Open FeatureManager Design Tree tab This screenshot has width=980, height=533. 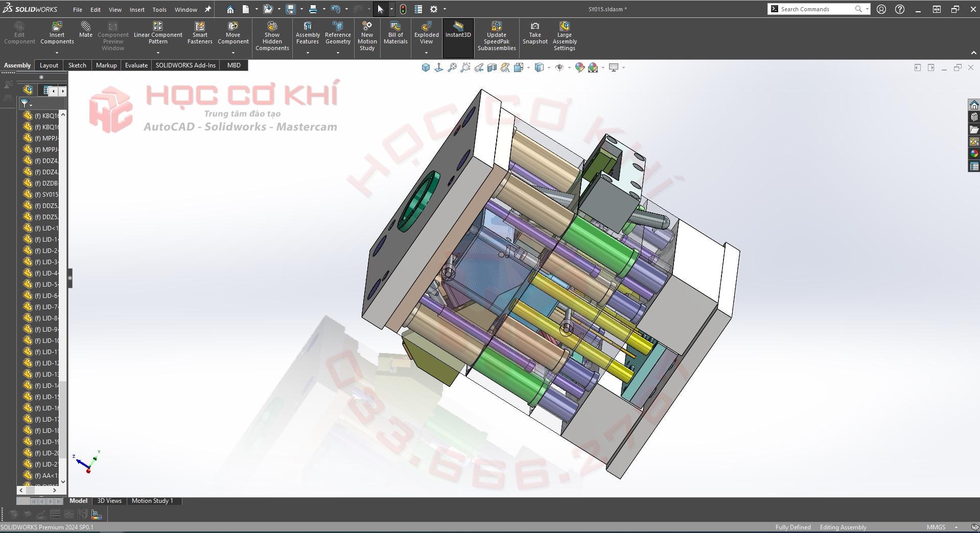pos(28,90)
